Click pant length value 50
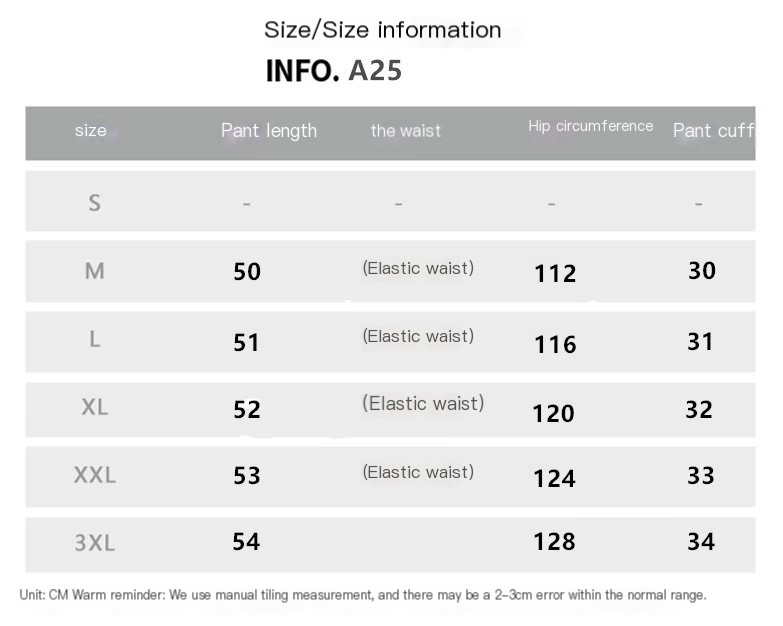Viewport: 783px width, 626px height. point(246,271)
